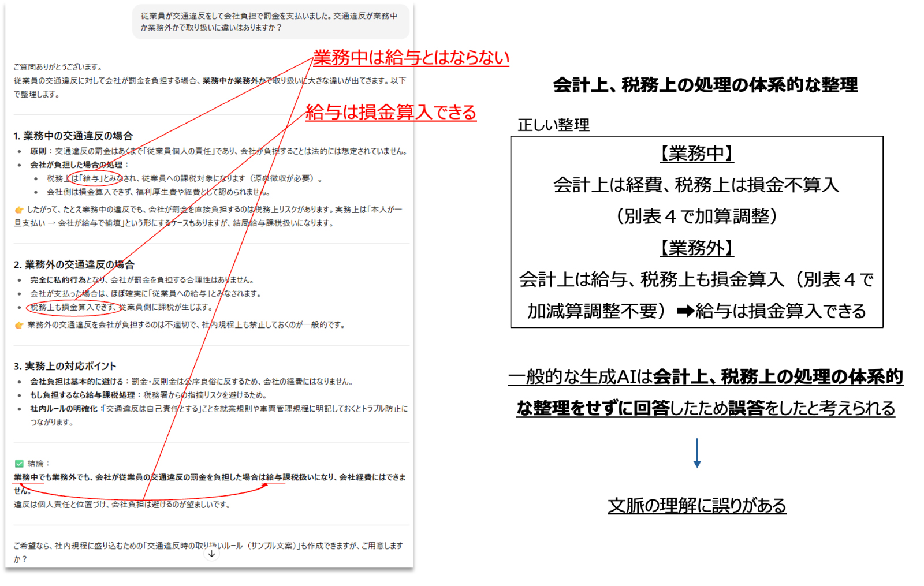Select the 【業務外】 heading inside the box
This screenshot has width=924, height=586.
click(x=696, y=249)
